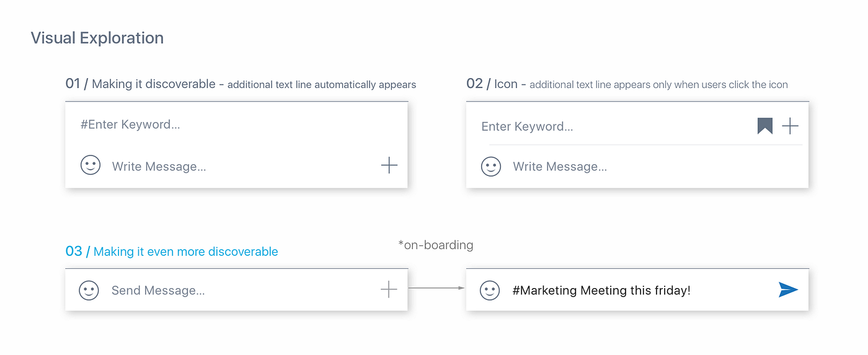Click the smiley next to #Marketing Meeting text
Image resolution: width=868 pixels, height=355 pixels.
pos(490,290)
